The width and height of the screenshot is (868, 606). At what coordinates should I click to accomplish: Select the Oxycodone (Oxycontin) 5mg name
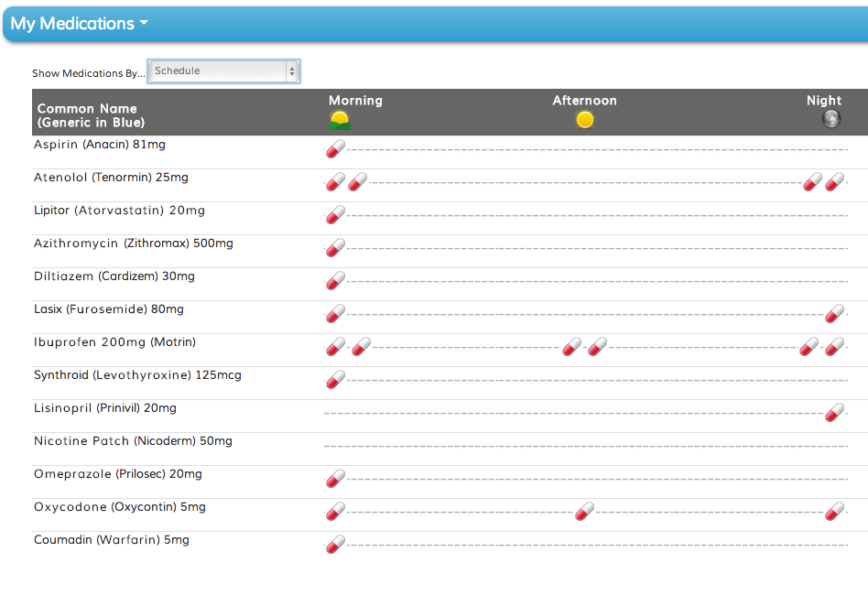click(120, 507)
